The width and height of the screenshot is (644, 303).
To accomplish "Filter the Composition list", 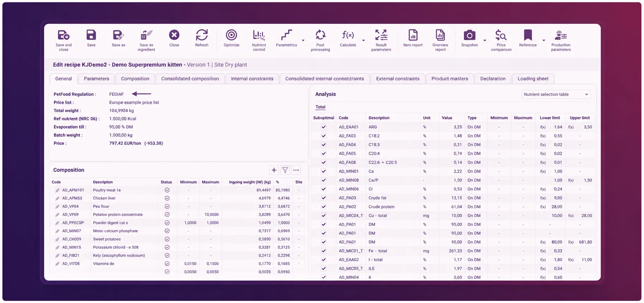I will point(285,170).
